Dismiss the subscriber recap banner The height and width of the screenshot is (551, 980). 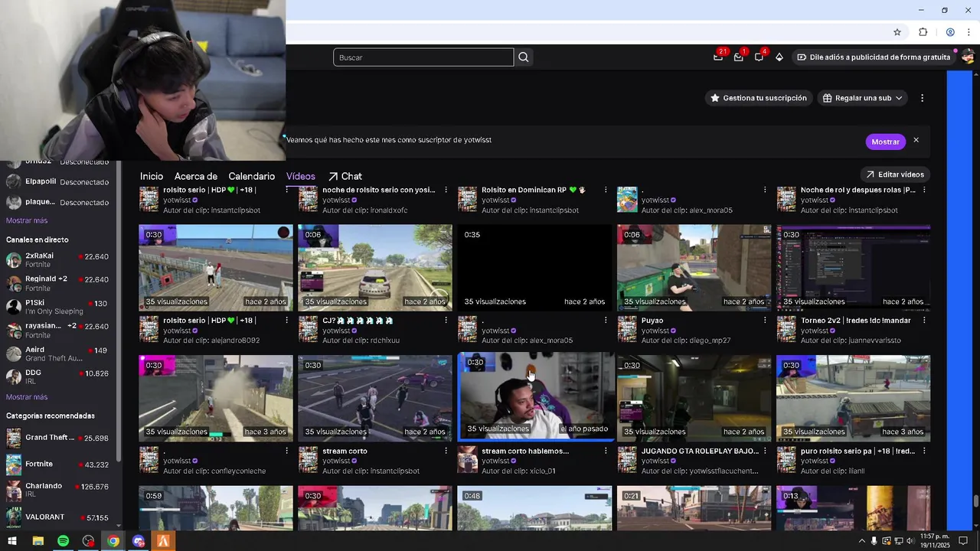pos(916,140)
